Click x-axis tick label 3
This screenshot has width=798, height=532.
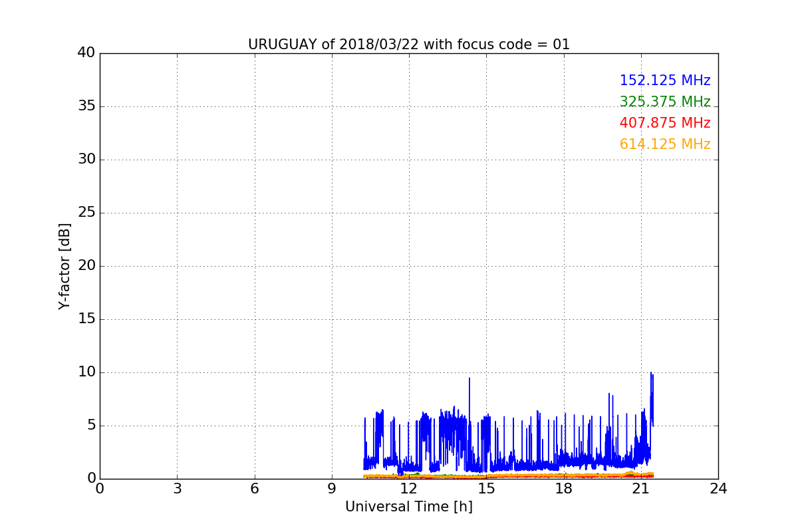[x=177, y=489]
